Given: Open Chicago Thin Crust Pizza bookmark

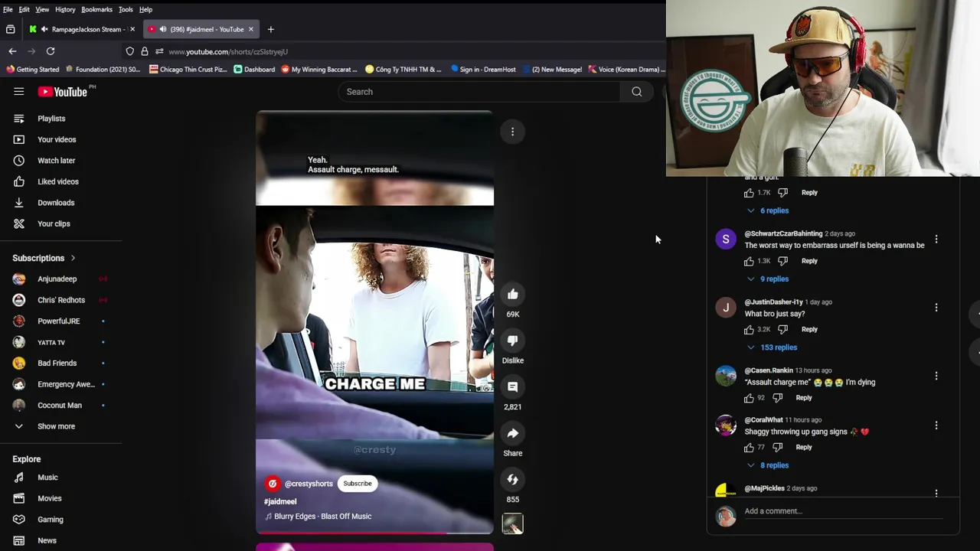Looking at the screenshot, I should pyautogui.click(x=188, y=70).
